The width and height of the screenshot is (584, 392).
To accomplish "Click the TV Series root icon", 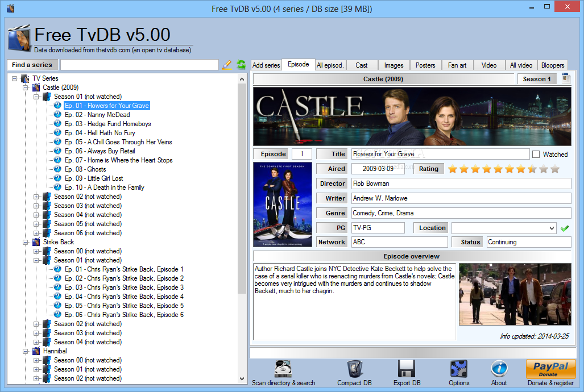I will click(x=26, y=78).
